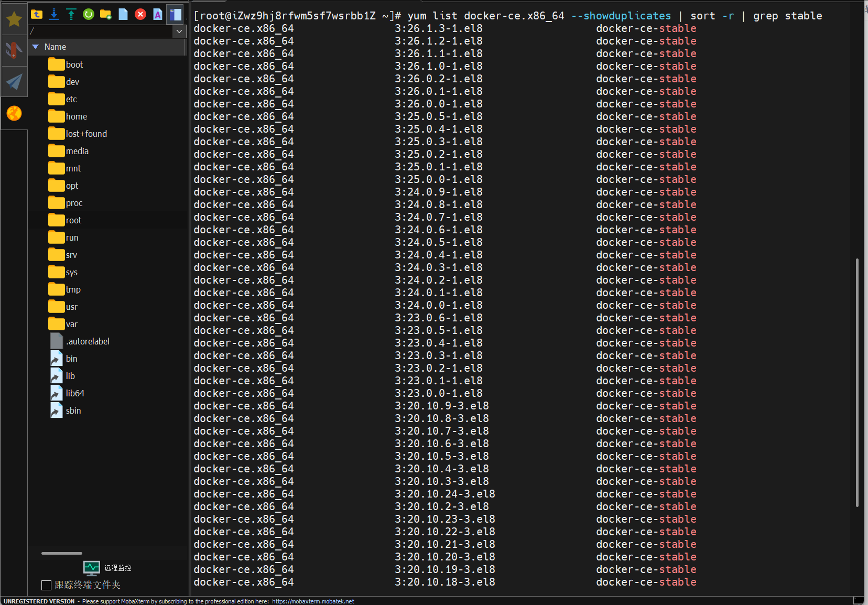Click version 3:23.0.6-1.el8 in terminal
Viewport: 868px width, 605px height.
[x=439, y=318]
